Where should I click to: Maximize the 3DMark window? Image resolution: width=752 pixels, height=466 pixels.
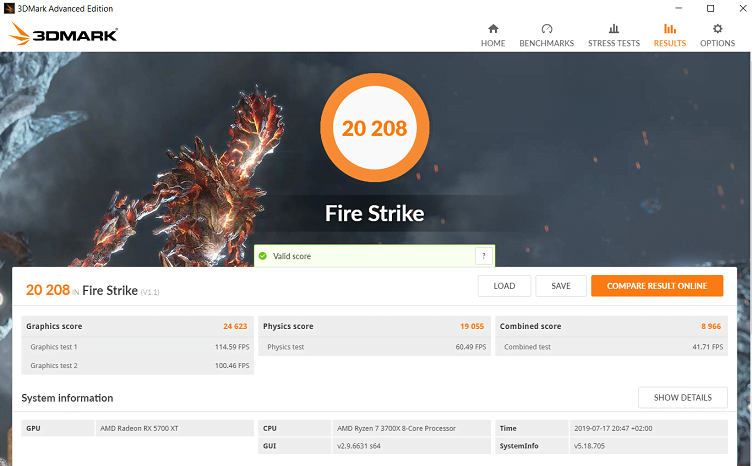[709, 8]
